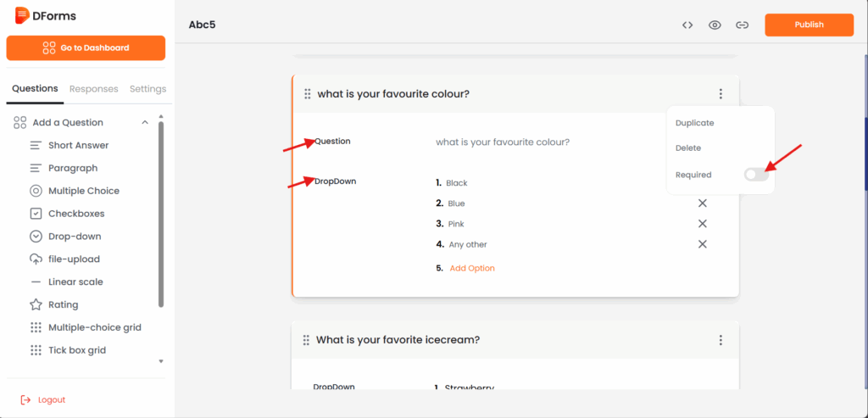Image resolution: width=868 pixels, height=418 pixels.
Task: Open three-dot menu on icecream question
Action: pyautogui.click(x=721, y=340)
